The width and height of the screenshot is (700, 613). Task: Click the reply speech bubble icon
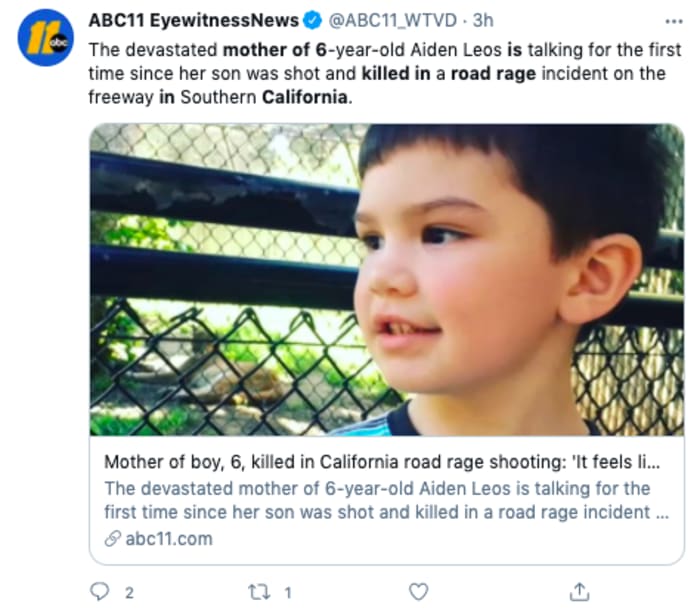(99, 591)
